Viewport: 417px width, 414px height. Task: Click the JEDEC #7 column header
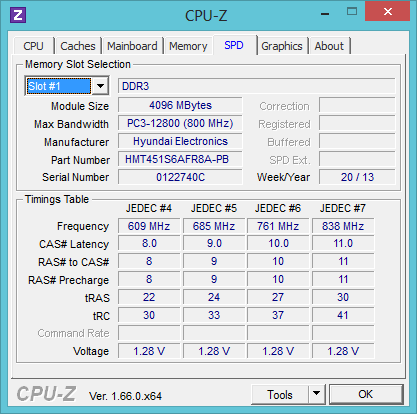click(343, 208)
